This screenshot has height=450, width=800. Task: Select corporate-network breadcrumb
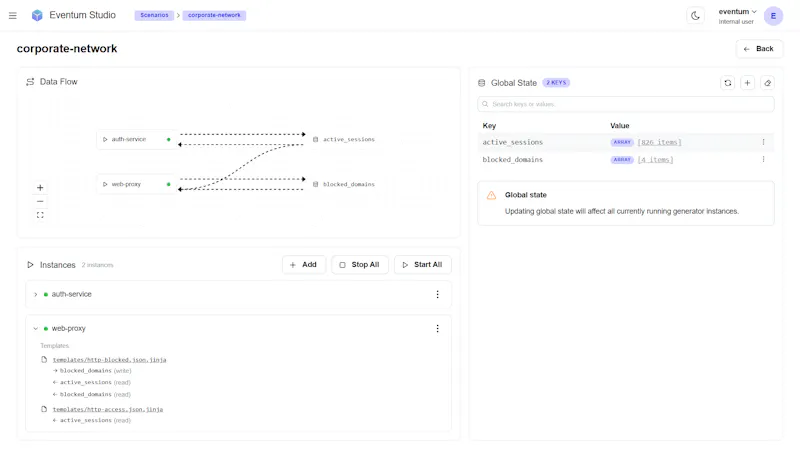click(x=214, y=15)
